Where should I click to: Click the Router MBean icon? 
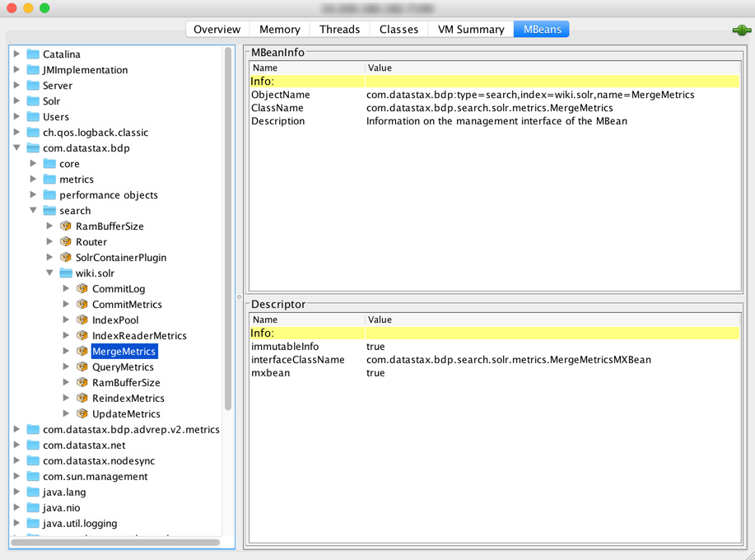[66, 242]
